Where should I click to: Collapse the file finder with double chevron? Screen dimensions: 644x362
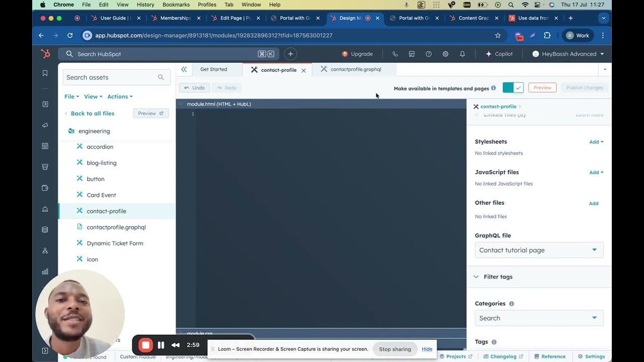pos(184,69)
